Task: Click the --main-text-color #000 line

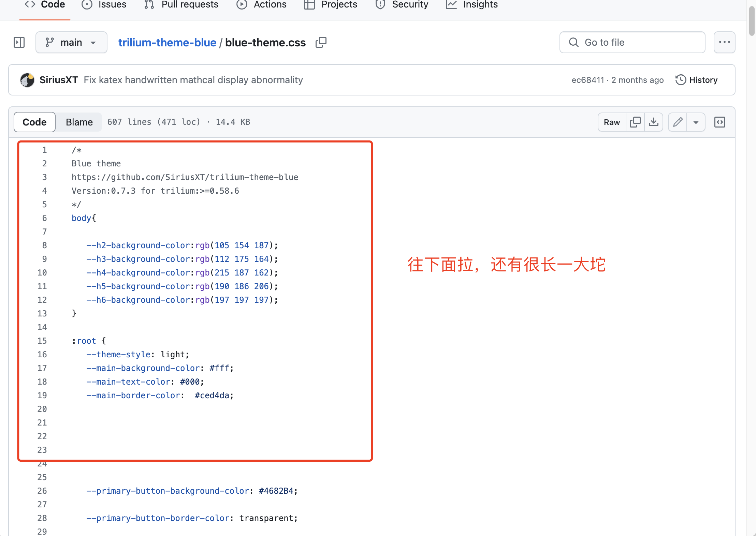Action: [x=145, y=382]
